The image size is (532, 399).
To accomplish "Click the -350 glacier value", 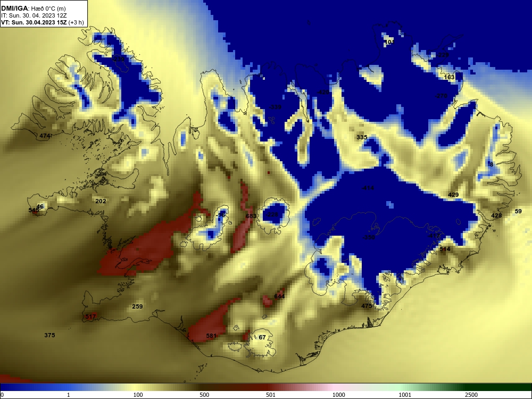I will click(x=369, y=237).
